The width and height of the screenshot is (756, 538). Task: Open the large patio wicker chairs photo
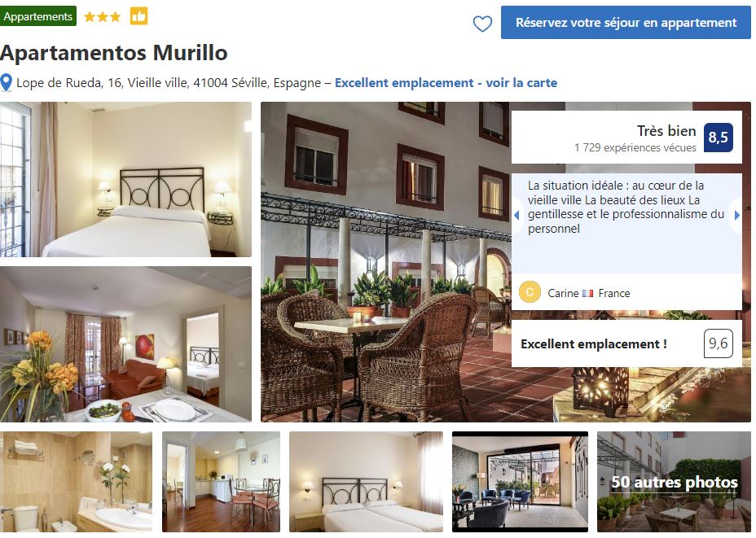385,262
